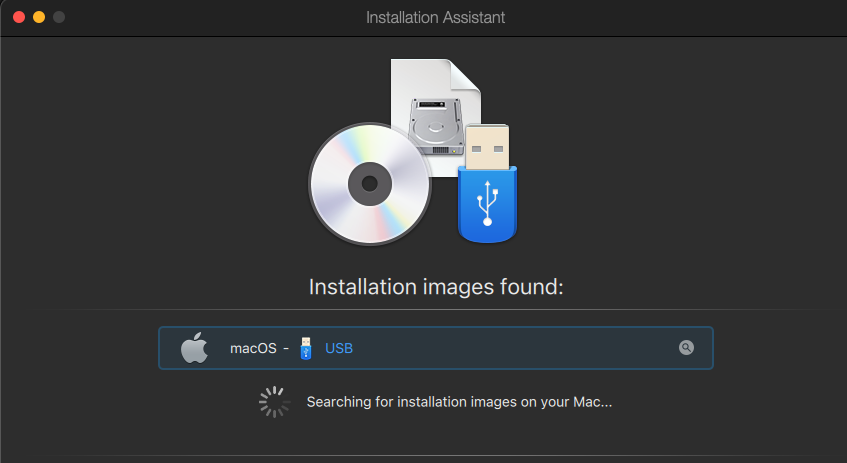847x463 pixels.
Task: Click the spinning progress indicator
Action: (273, 402)
